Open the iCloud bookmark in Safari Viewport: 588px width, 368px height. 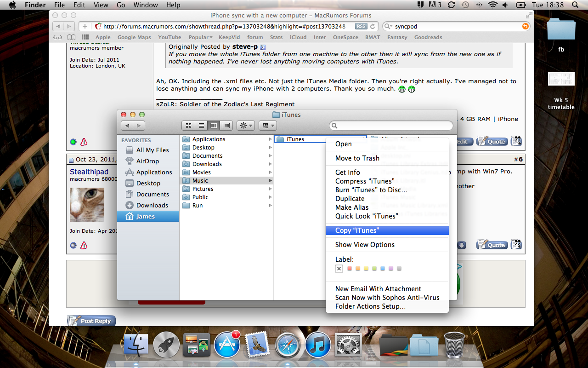click(x=298, y=37)
